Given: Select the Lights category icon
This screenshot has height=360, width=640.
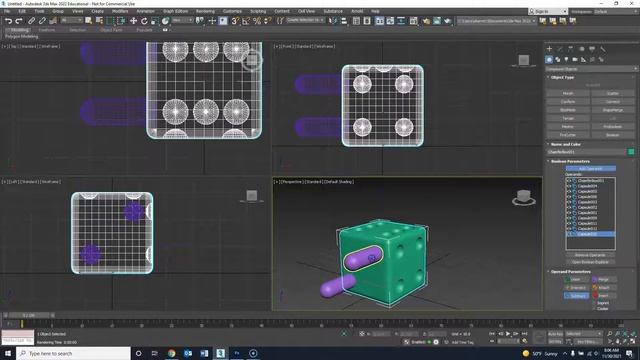Looking at the screenshot, I should [x=566, y=60].
